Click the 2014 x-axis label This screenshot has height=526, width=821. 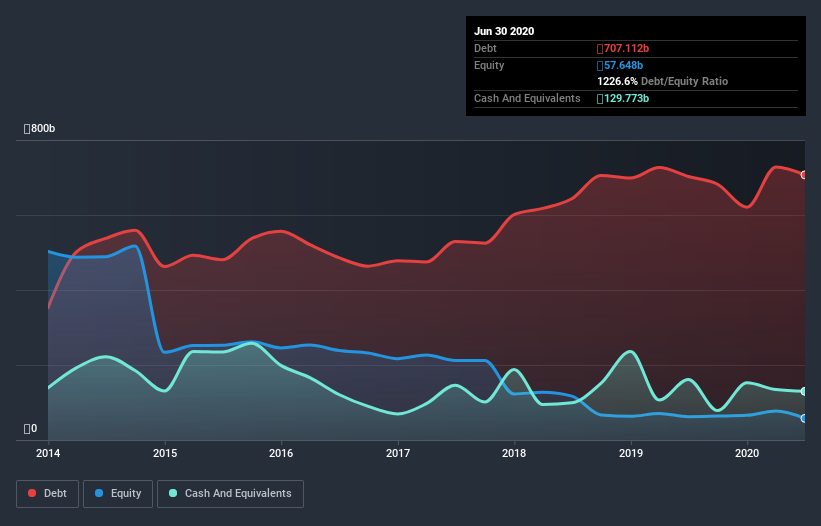(48, 453)
